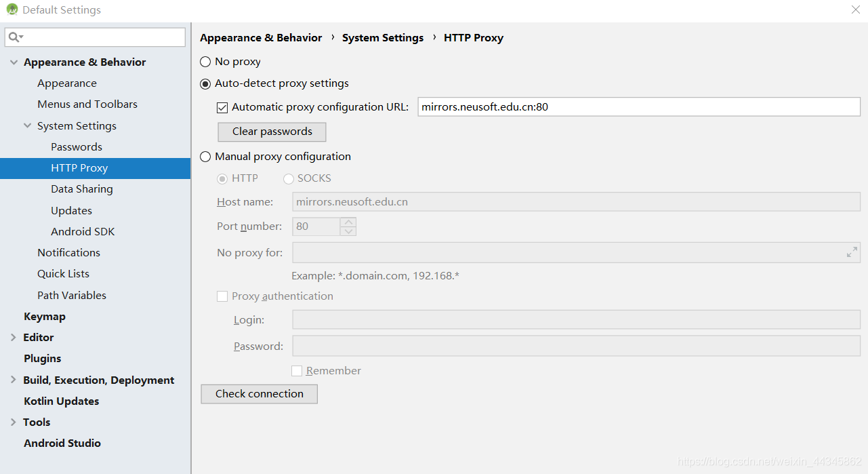
Task: Open the Passwords settings page
Action: pyautogui.click(x=77, y=147)
